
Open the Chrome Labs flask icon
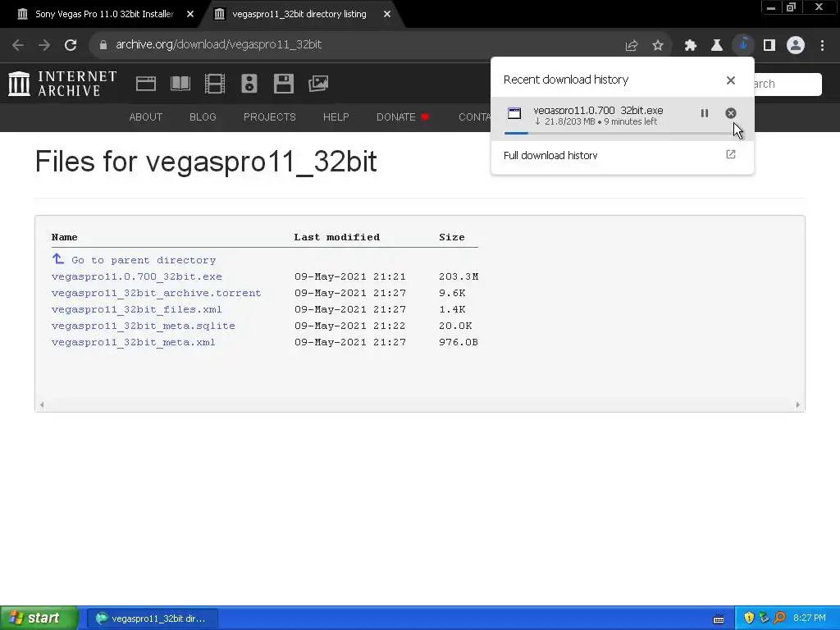pyautogui.click(x=716, y=46)
